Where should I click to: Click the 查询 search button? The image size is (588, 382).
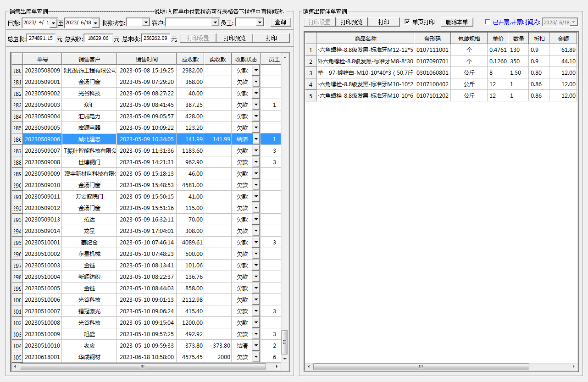coord(280,22)
